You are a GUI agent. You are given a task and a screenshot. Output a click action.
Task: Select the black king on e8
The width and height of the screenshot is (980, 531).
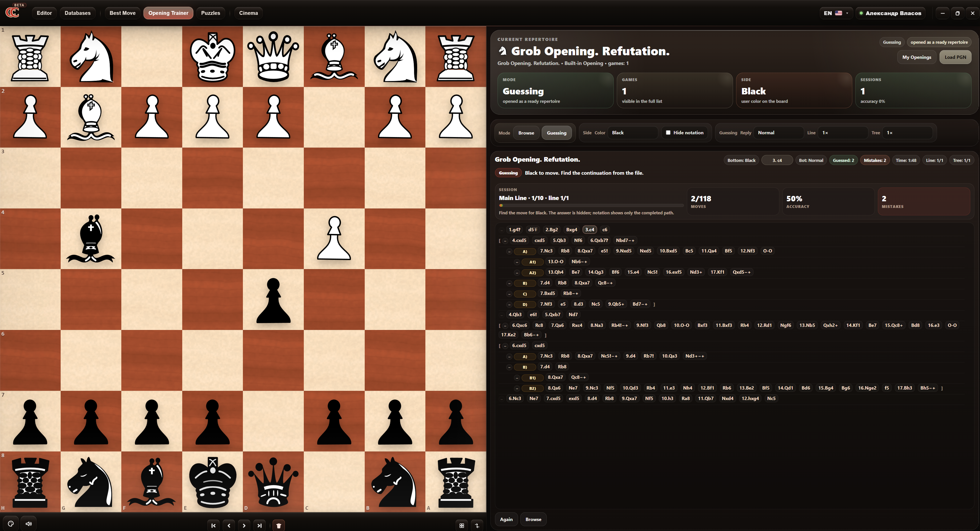tap(213, 482)
